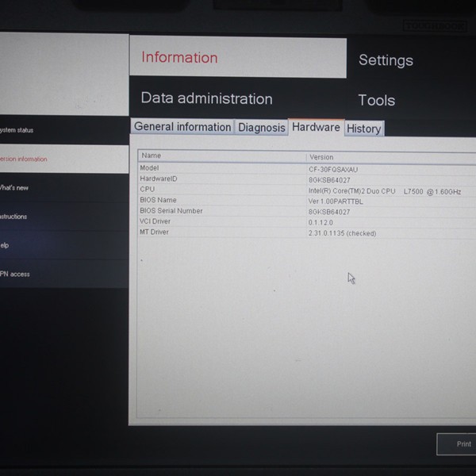Open the Settings section

click(x=386, y=60)
